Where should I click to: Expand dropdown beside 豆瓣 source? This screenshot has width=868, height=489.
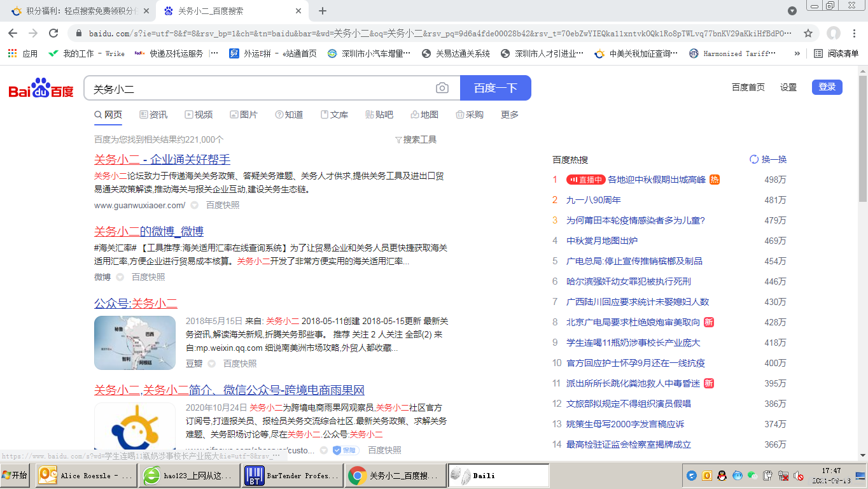tap(212, 364)
